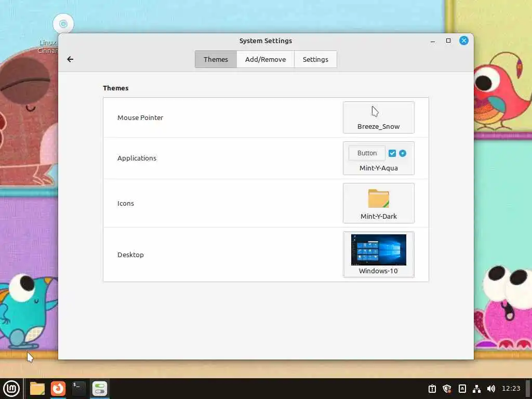
Task: Click the Mint-Y-Dark folder icon preview
Action: [x=379, y=198]
